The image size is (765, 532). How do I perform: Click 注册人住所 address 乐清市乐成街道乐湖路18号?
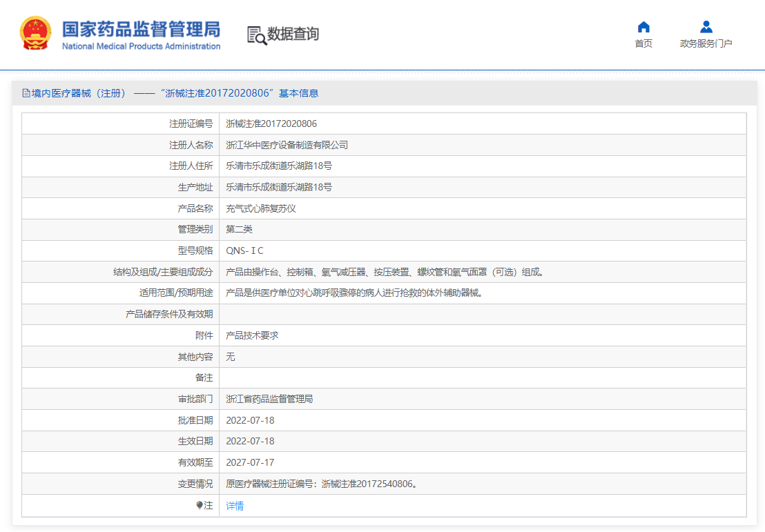(279, 166)
